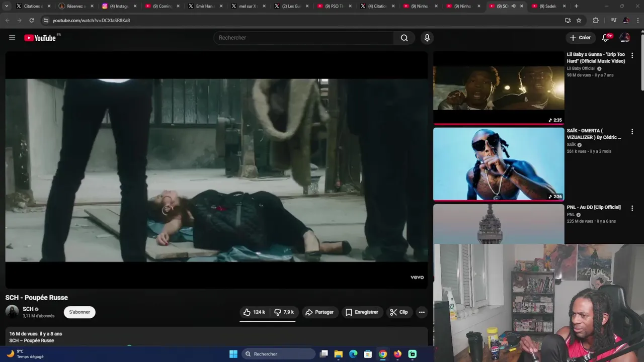Open Microsoft Store from taskbar
The height and width of the screenshot is (362, 644).
[x=368, y=354]
